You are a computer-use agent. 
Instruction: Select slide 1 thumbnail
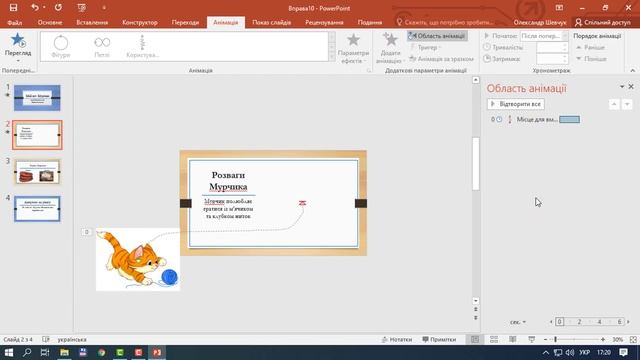[37, 98]
